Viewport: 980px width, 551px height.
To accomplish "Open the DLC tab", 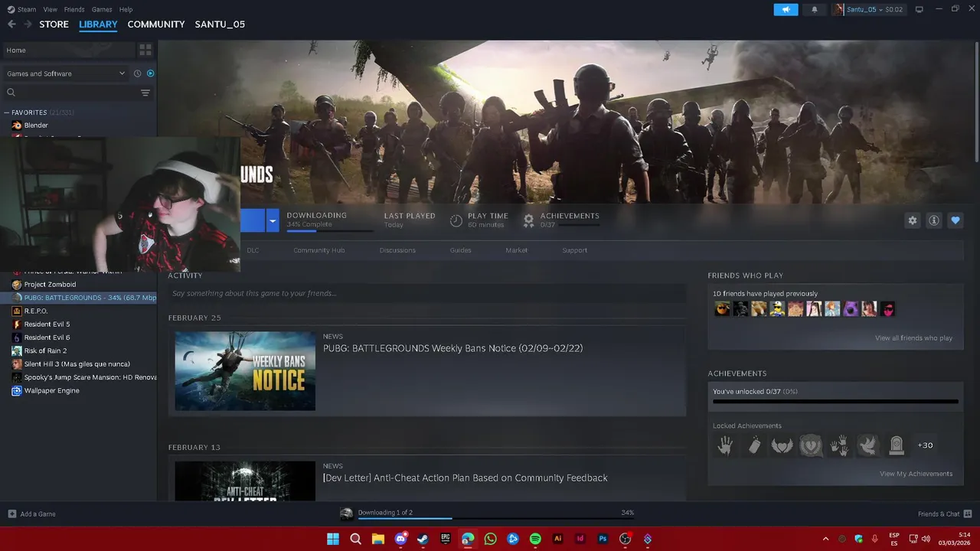I will [x=253, y=250].
